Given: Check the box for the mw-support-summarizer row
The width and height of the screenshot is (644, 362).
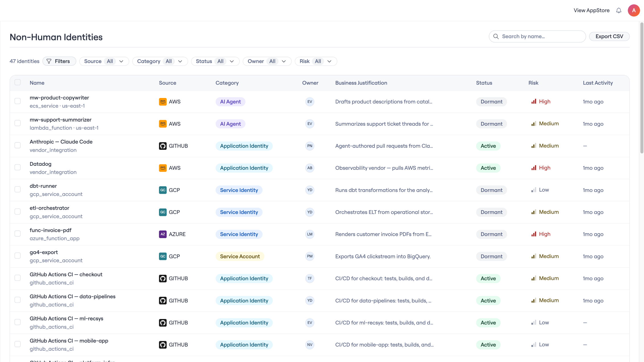Looking at the screenshot, I should click(x=18, y=123).
